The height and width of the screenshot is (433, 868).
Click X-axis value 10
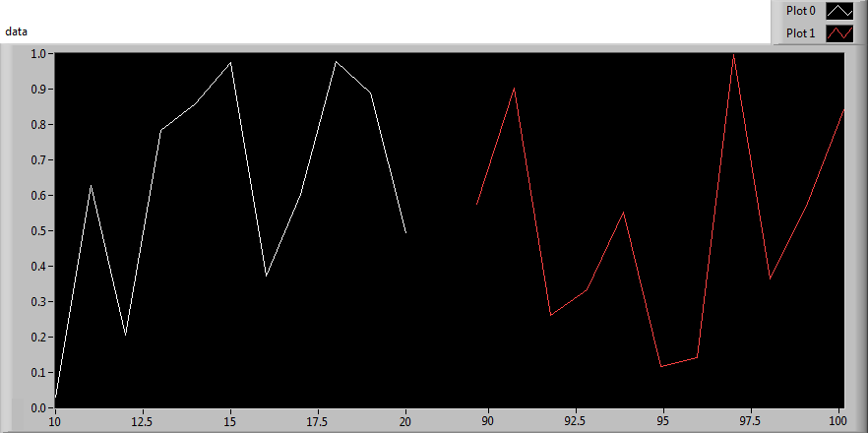[x=55, y=421]
